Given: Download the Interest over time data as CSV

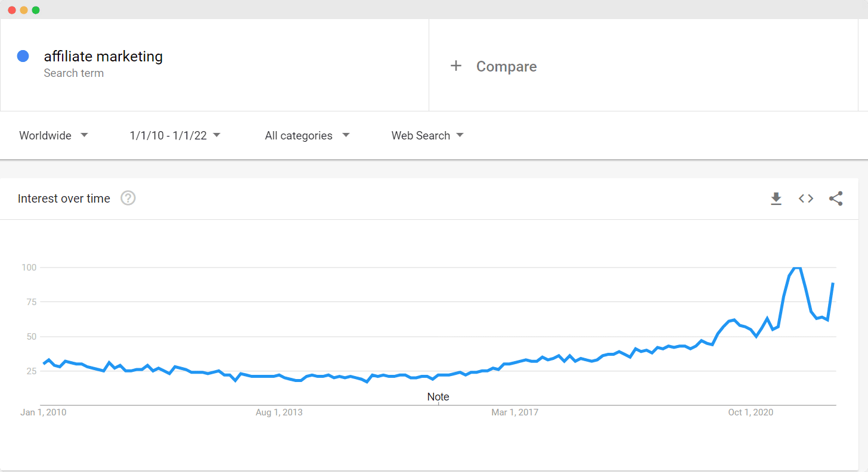Looking at the screenshot, I should click(776, 198).
